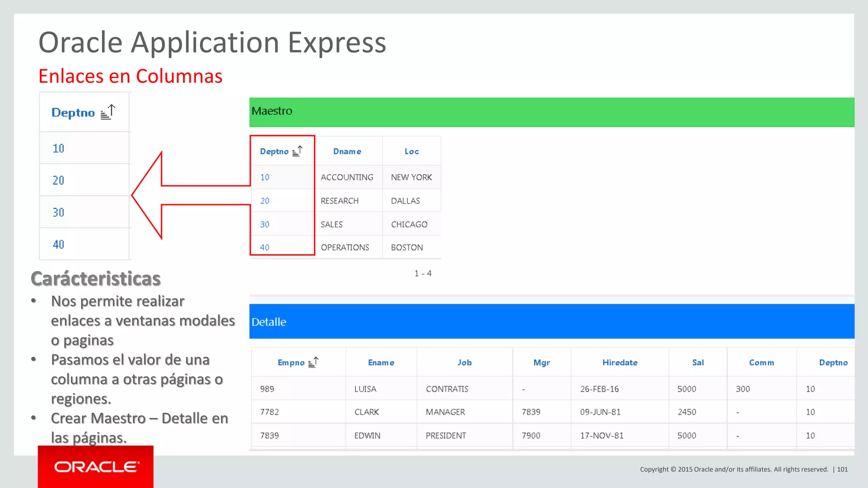Sort Detalle table by Mgr header

click(x=542, y=363)
